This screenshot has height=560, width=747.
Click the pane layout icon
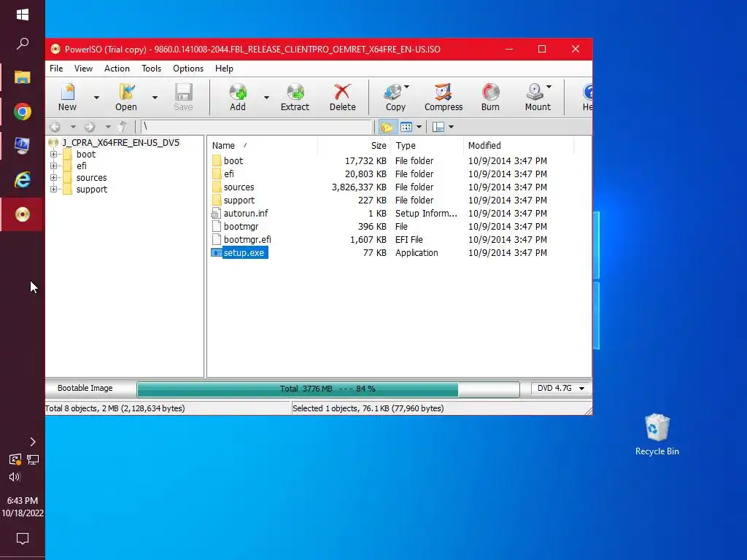point(438,127)
